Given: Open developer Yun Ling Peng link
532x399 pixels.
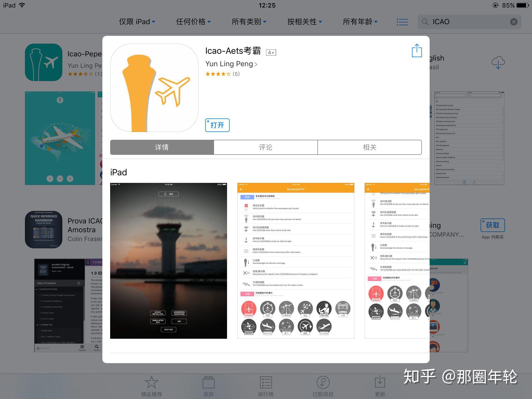Looking at the screenshot, I should (x=231, y=64).
